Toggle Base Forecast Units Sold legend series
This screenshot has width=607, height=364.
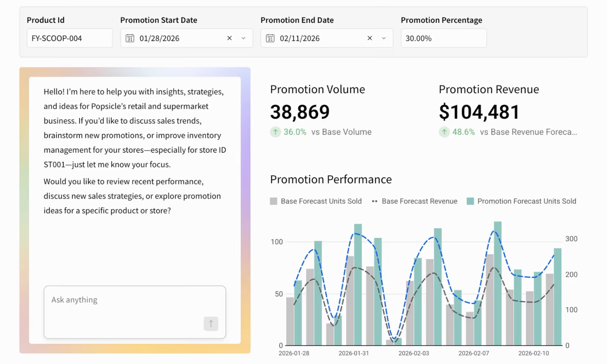tap(316, 201)
